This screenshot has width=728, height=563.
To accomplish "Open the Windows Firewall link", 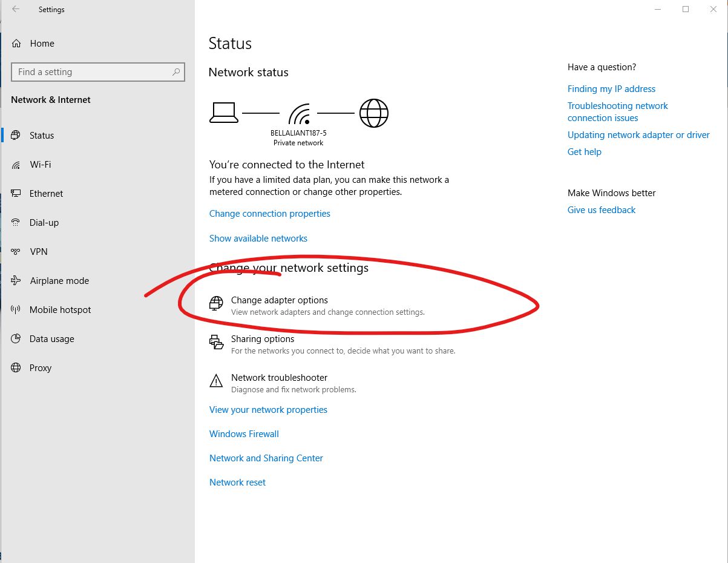I will pos(244,434).
